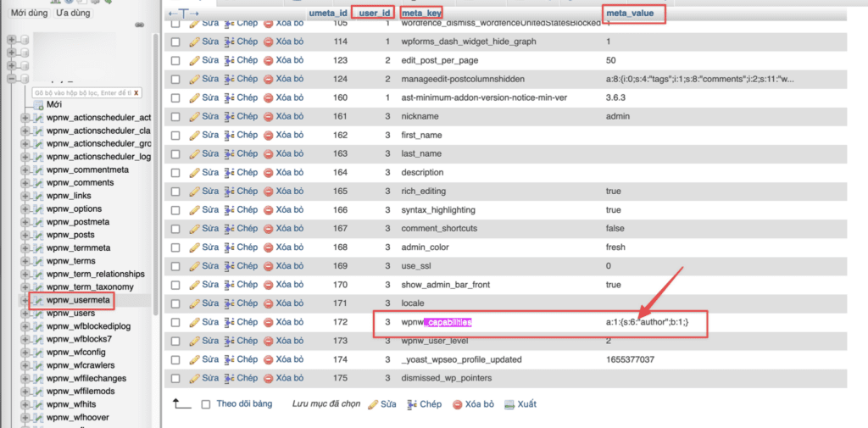Select the checkbox for nickname row

[x=175, y=117]
